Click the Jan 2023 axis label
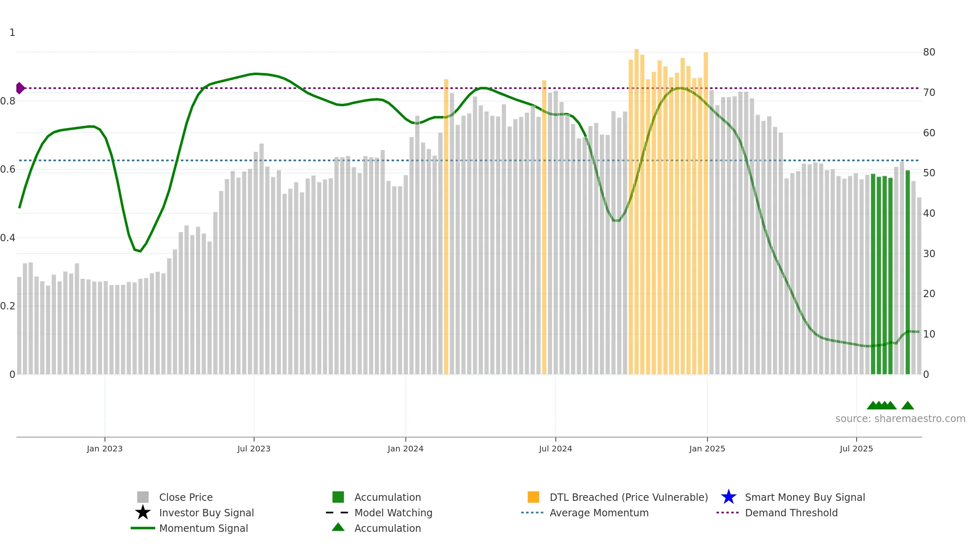The image size is (980, 551). point(105,449)
